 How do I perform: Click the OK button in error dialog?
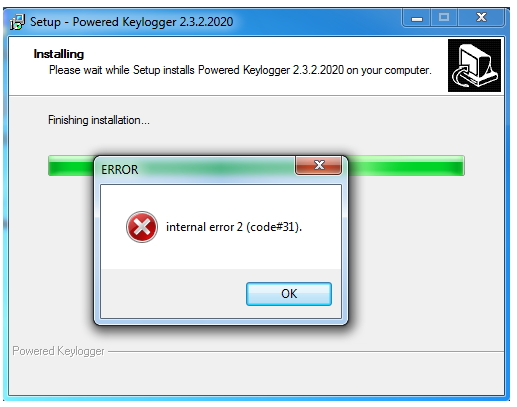point(289,294)
